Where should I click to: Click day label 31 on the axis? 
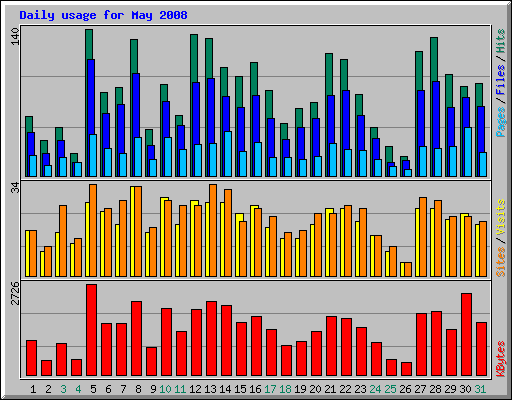pos(480,389)
